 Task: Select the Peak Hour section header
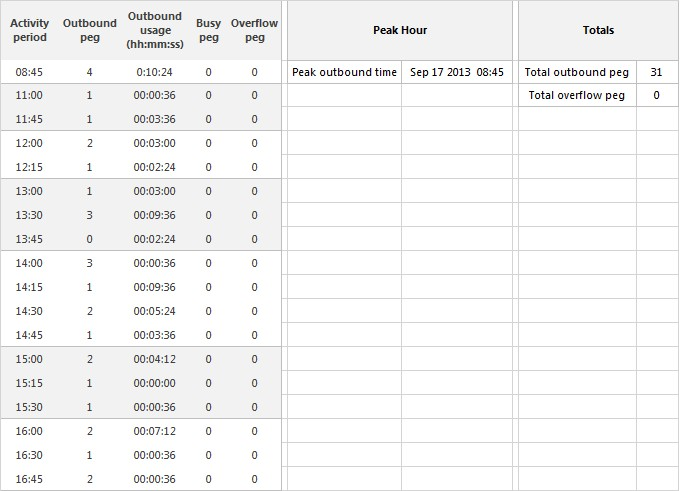[x=400, y=30]
